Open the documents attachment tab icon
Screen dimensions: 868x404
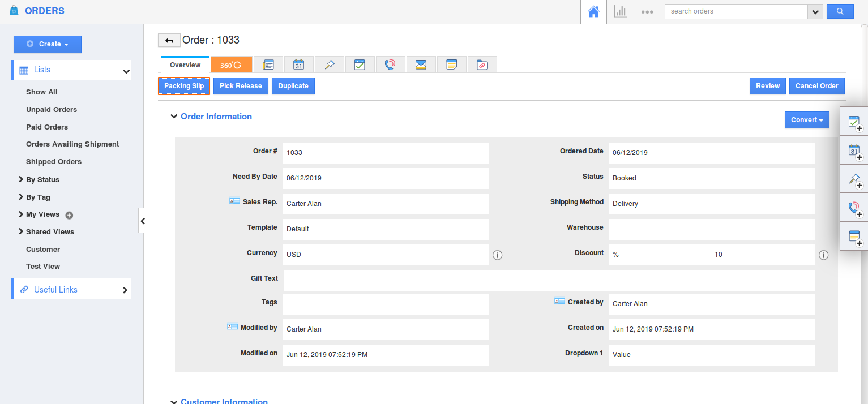coord(482,65)
